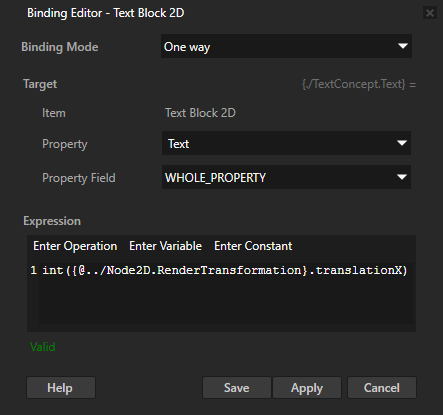This screenshot has height=415, width=443.
Task: Click the dialog title Binding Editor - Text Block 2D
Action: pos(106,13)
